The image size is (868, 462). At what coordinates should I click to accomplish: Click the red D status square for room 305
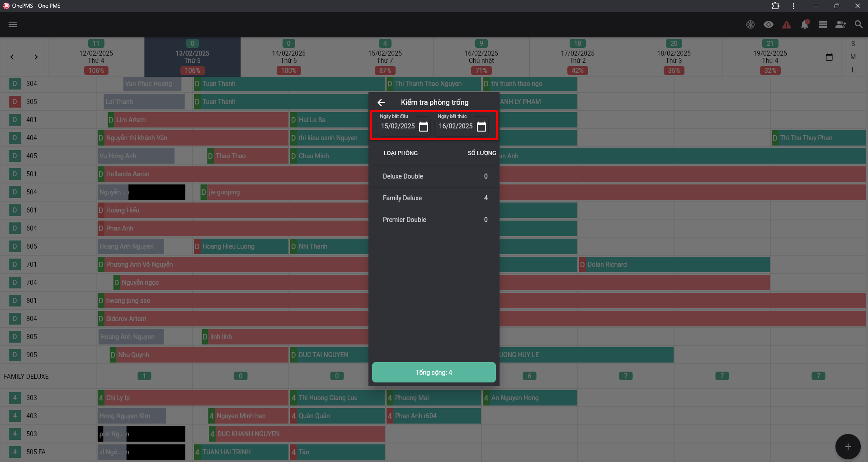[x=15, y=102]
